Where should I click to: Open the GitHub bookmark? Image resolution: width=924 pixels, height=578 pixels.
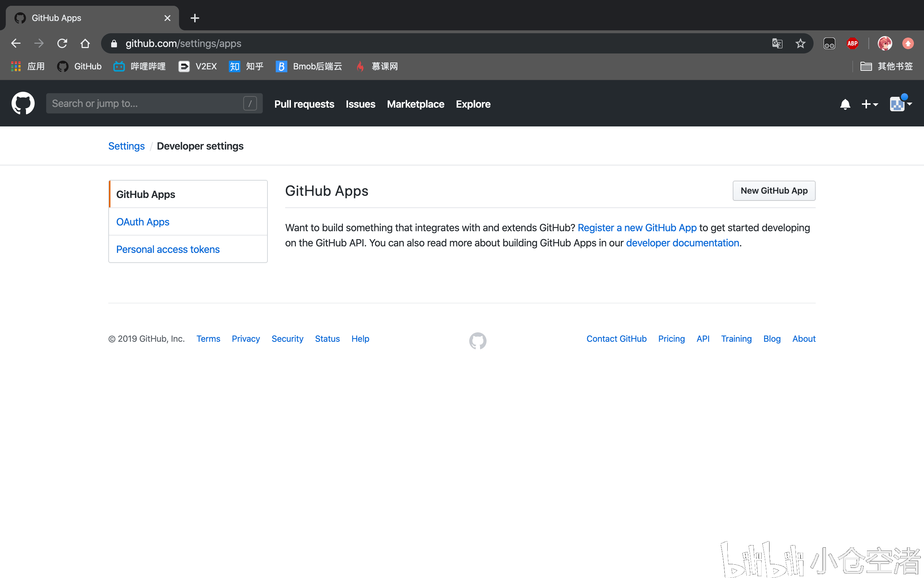(x=79, y=66)
